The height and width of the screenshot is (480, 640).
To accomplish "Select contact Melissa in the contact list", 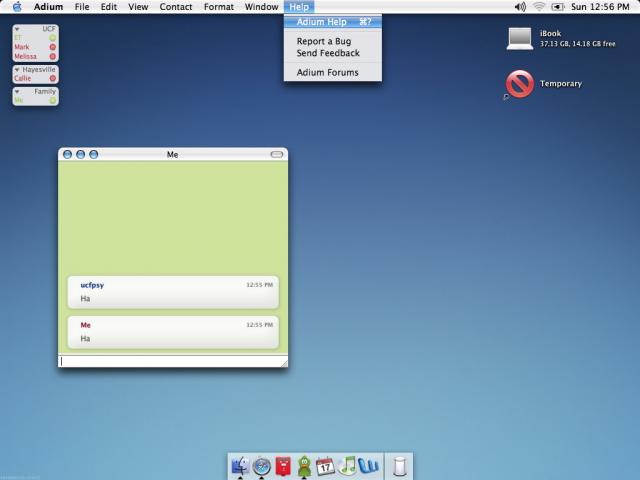I will (x=25, y=56).
